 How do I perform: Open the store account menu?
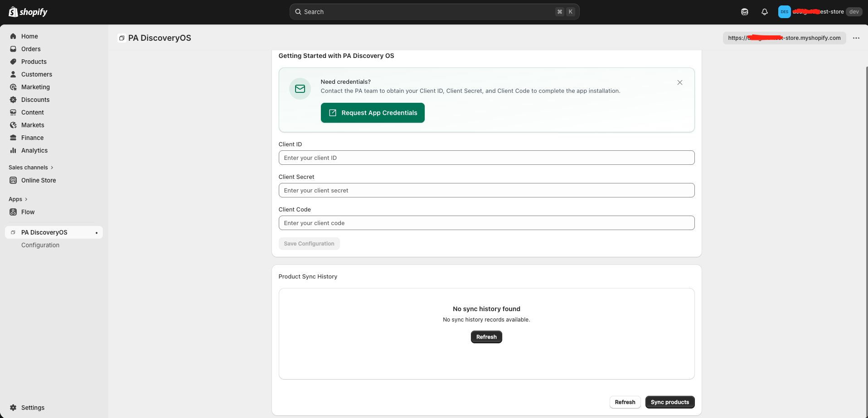[819, 12]
